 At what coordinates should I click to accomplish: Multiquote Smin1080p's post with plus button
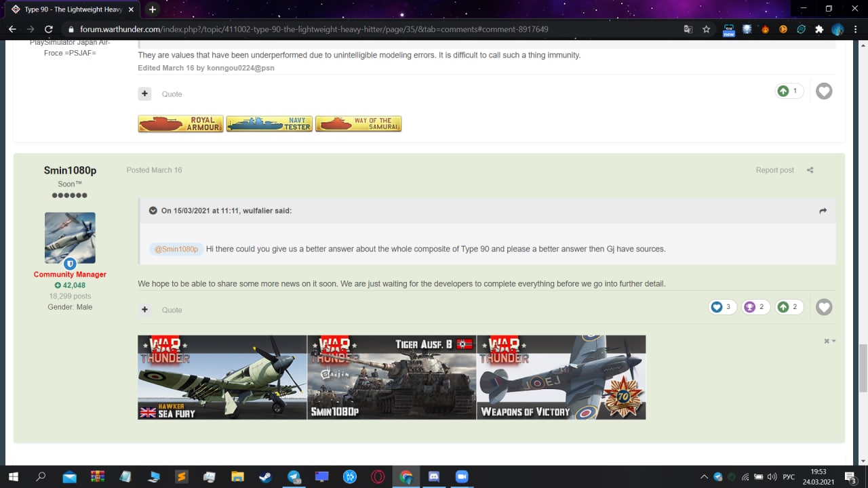[x=144, y=310]
